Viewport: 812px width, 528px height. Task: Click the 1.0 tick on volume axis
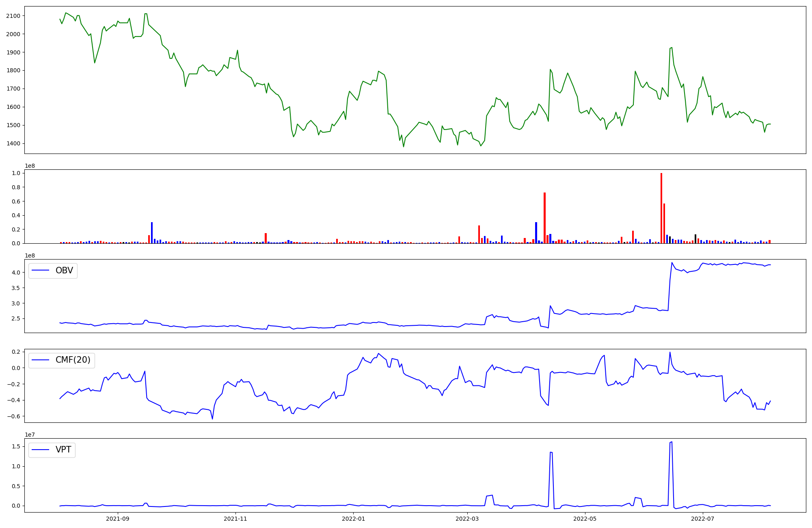(x=16, y=173)
